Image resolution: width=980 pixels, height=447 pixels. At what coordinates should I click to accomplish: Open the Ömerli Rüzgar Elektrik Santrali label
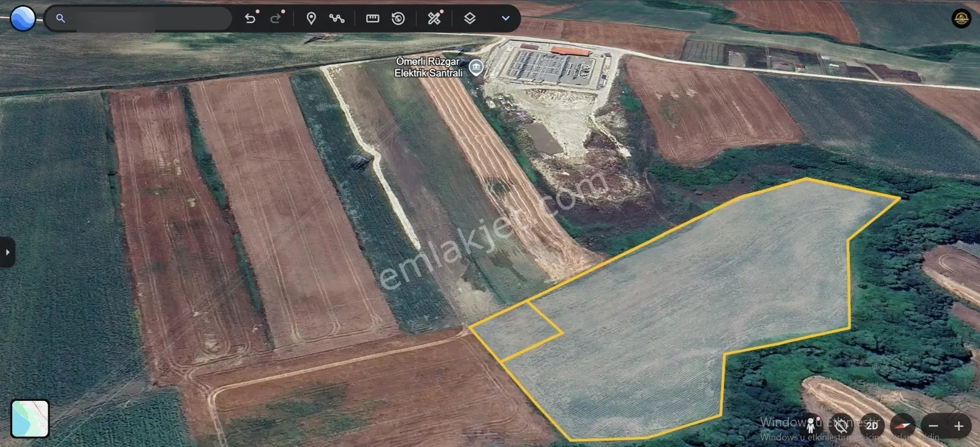[x=428, y=67]
